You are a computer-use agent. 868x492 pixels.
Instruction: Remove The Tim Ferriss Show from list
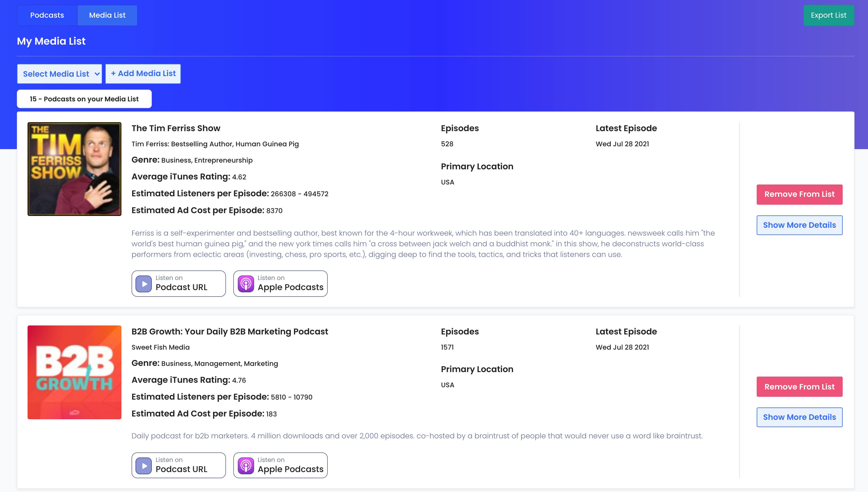tap(799, 194)
